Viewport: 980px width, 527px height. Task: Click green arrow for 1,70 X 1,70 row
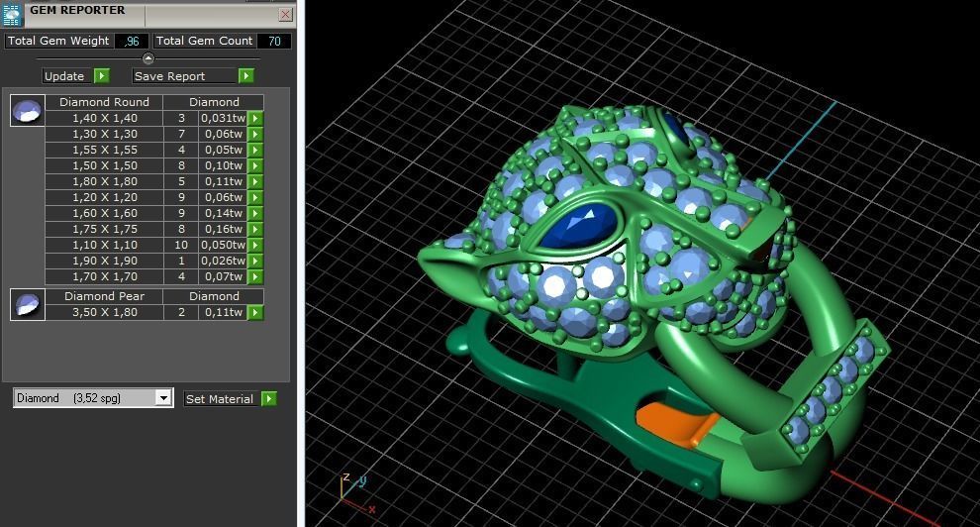[255, 277]
